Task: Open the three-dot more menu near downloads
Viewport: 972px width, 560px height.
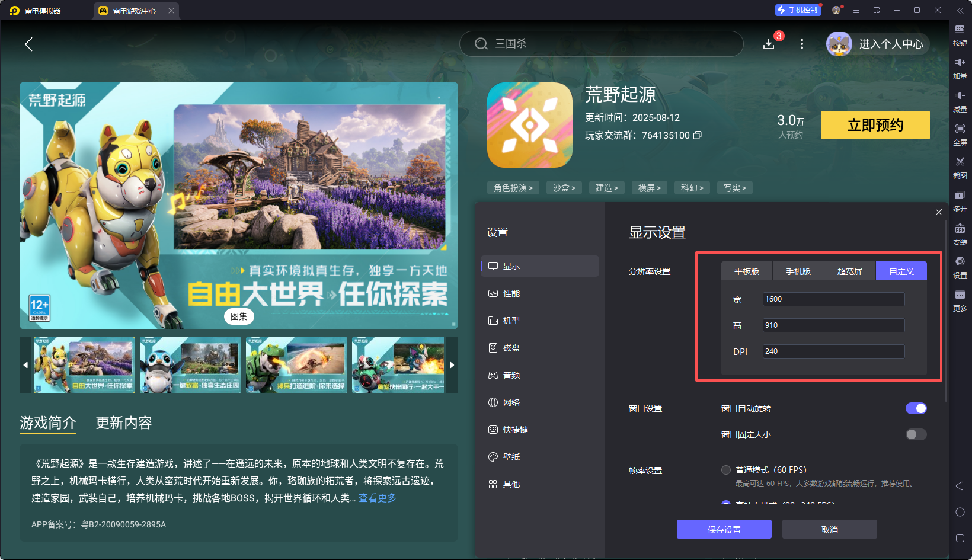Action: tap(801, 44)
